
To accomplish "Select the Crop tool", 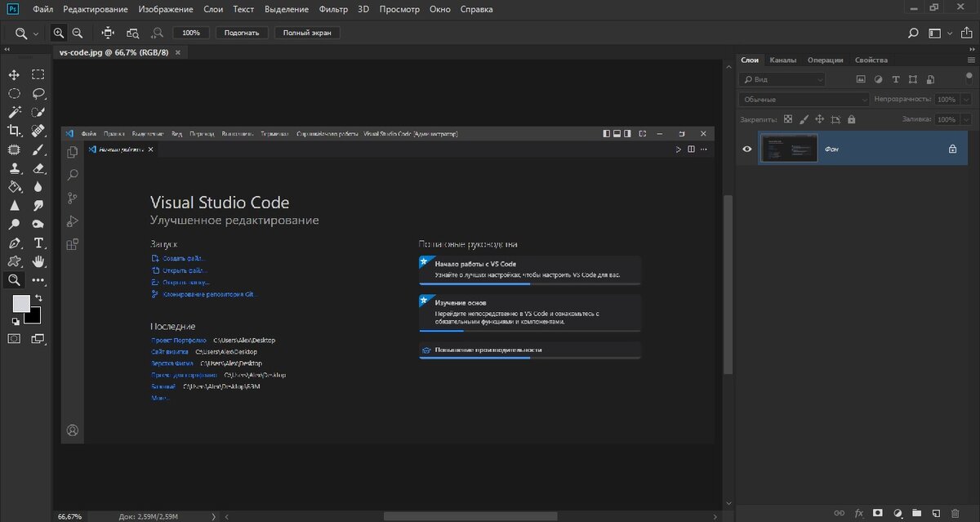I will (x=14, y=131).
